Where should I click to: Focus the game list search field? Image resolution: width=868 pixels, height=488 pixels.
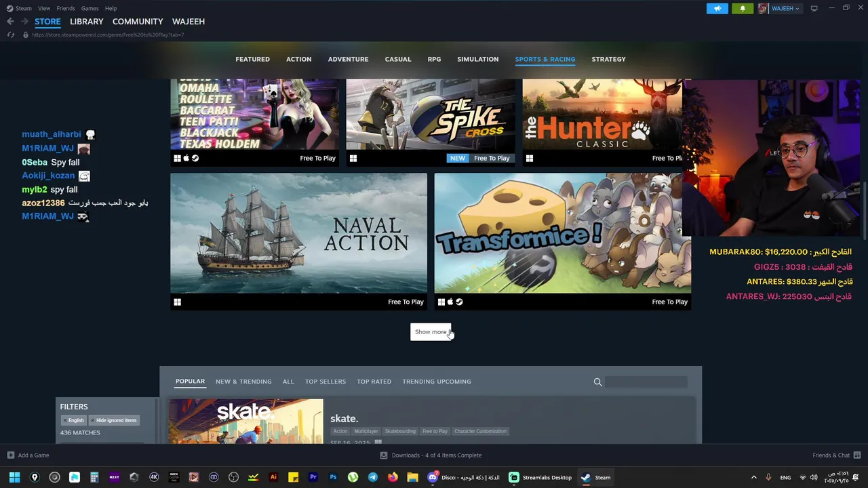(x=646, y=382)
